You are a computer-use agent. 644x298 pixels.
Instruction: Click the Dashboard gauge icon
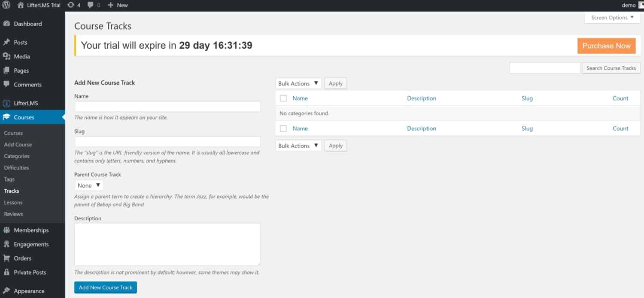tap(6, 24)
